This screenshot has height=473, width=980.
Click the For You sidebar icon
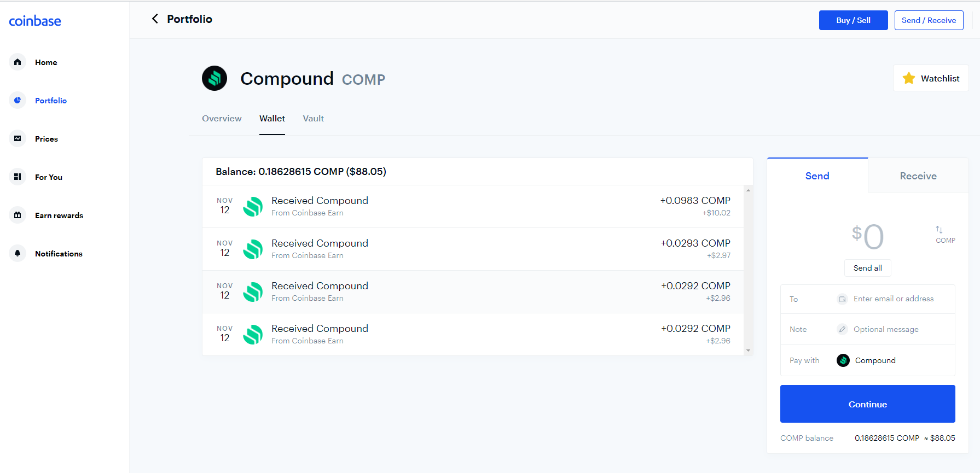coord(18,177)
